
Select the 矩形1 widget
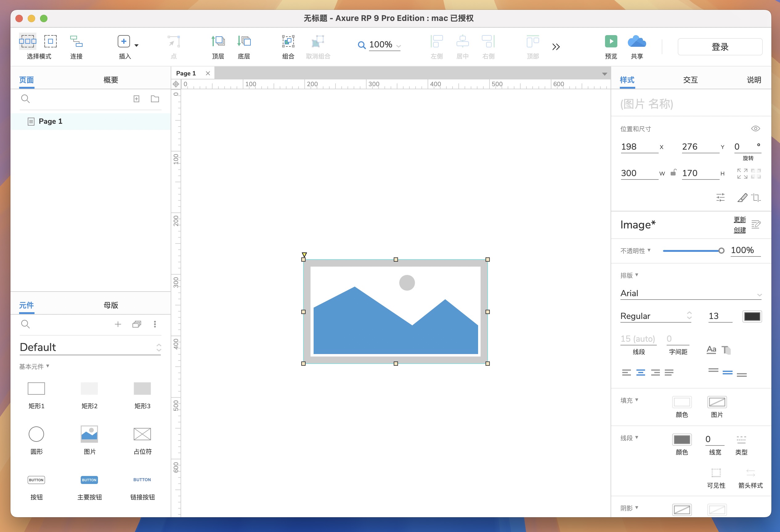[x=36, y=389]
